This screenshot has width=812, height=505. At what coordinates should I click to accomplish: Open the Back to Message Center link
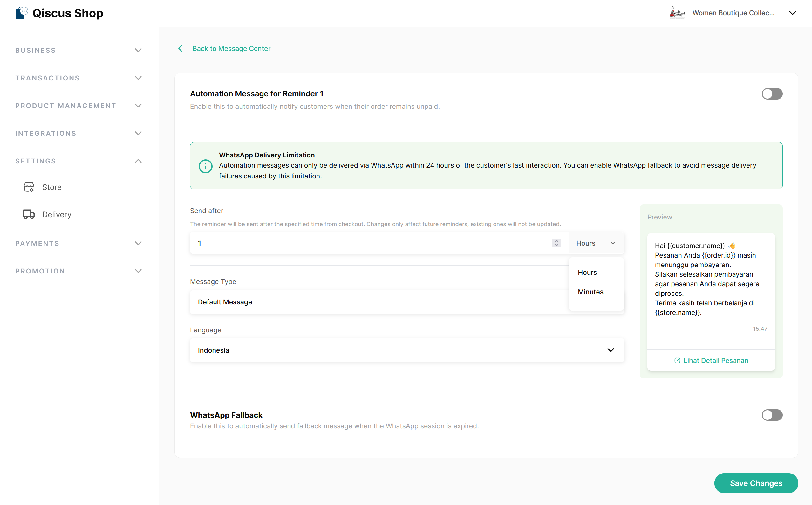(x=231, y=48)
